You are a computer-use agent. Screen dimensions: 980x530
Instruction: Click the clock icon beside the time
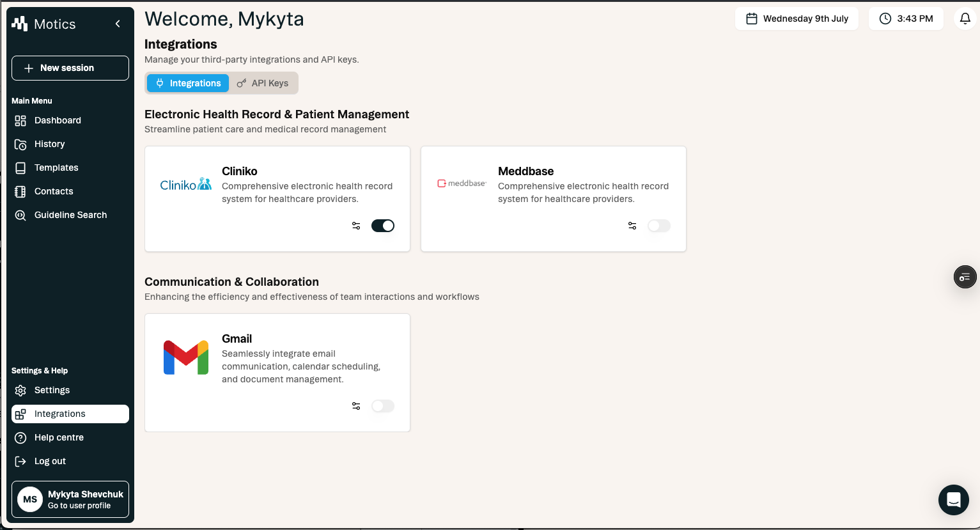click(885, 19)
